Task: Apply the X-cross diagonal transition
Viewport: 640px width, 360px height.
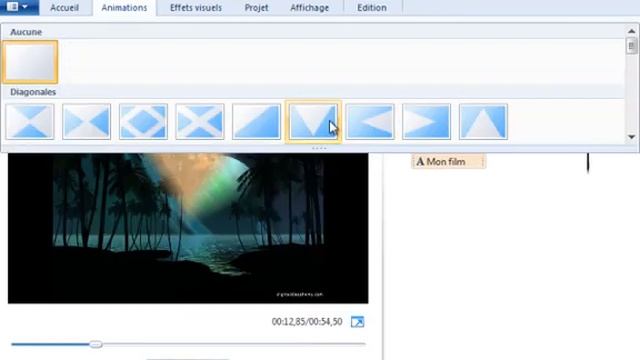Action: pyautogui.click(x=200, y=122)
